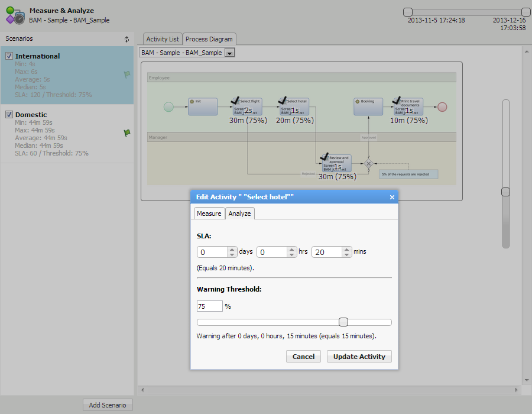Click the Update Activity button
The width and height of the screenshot is (532, 414).
pyautogui.click(x=359, y=357)
